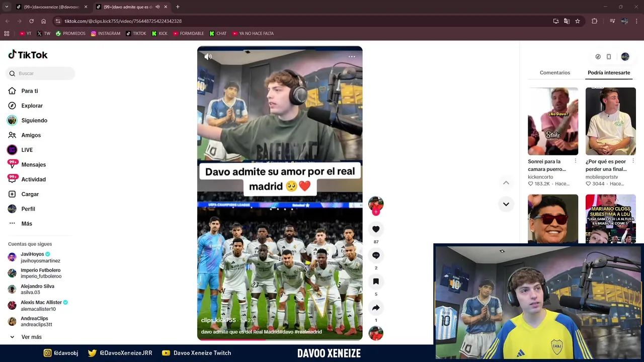Mute the video using the speaker icon
Image resolution: width=644 pixels, height=362 pixels.
pos(208,57)
